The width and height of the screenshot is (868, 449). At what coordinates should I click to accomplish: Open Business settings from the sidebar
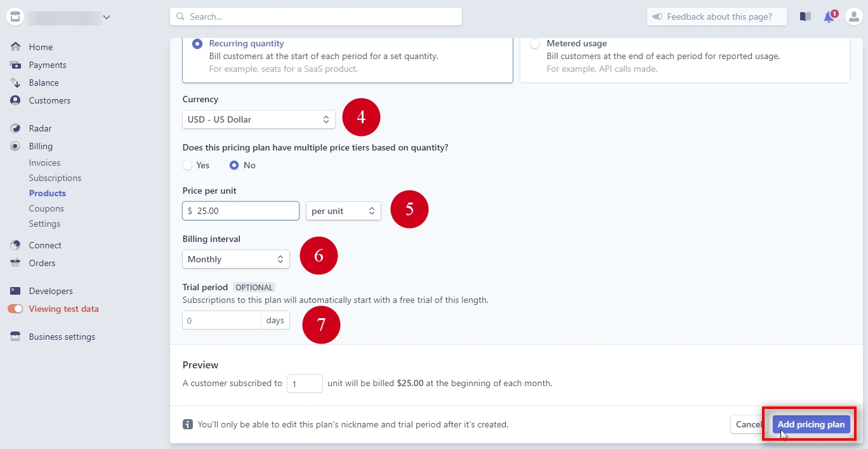pos(60,336)
